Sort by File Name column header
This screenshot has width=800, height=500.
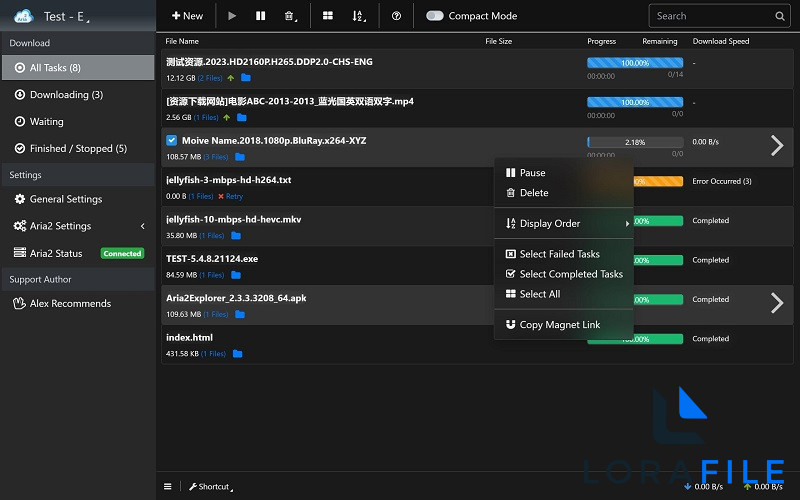pyautogui.click(x=182, y=41)
